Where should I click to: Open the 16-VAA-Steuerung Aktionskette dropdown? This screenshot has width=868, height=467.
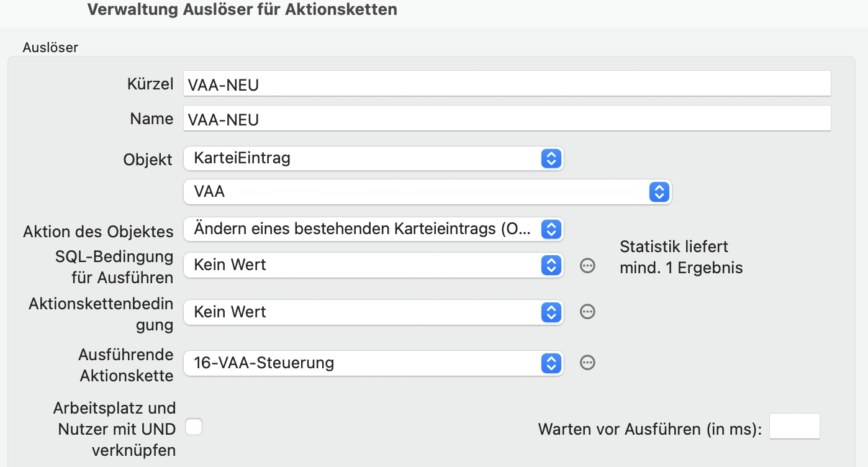373,363
